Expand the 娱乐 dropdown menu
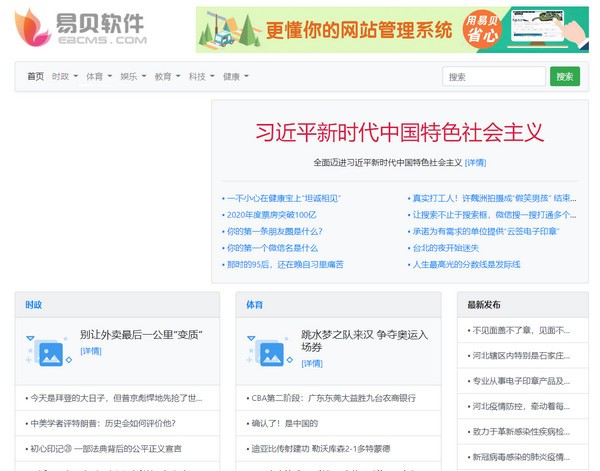This screenshot has height=471, width=600. (133, 77)
